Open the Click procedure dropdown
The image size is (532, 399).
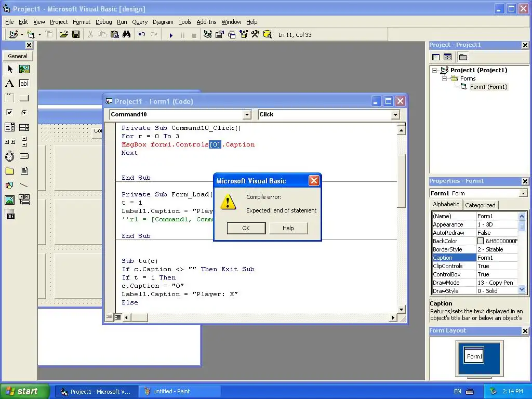pos(395,115)
